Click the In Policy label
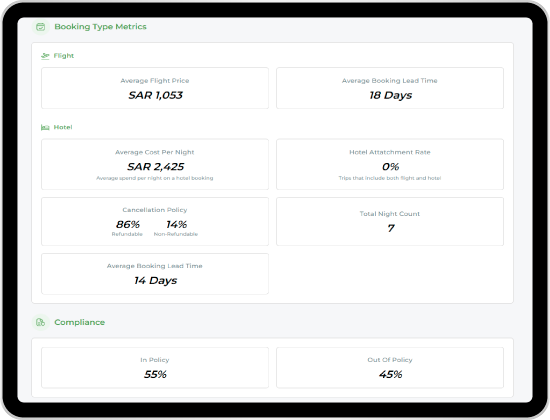This screenshot has height=420, width=550. coord(155,360)
